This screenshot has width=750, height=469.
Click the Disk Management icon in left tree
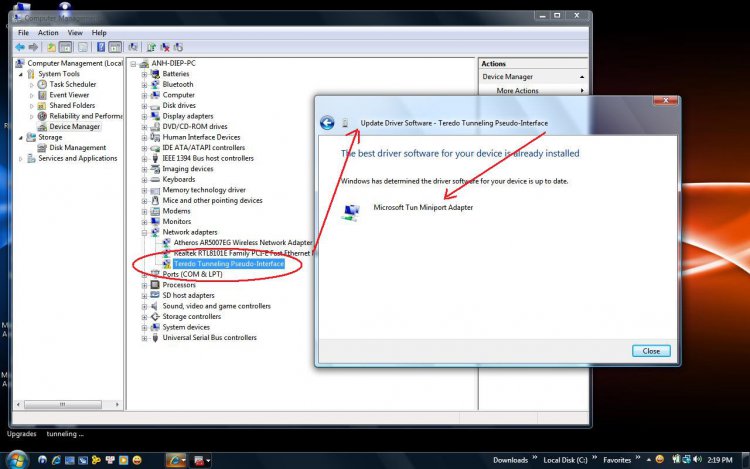click(42, 148)
